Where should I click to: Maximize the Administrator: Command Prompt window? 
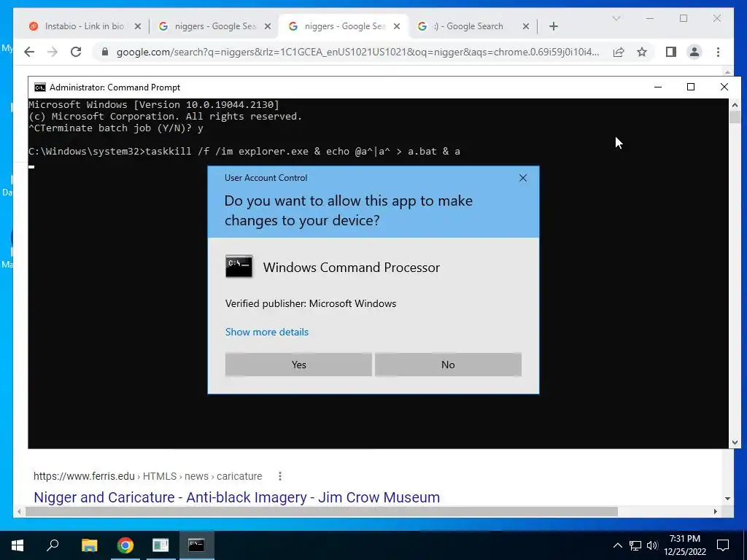pyautogui.click(x=691, y=87)
